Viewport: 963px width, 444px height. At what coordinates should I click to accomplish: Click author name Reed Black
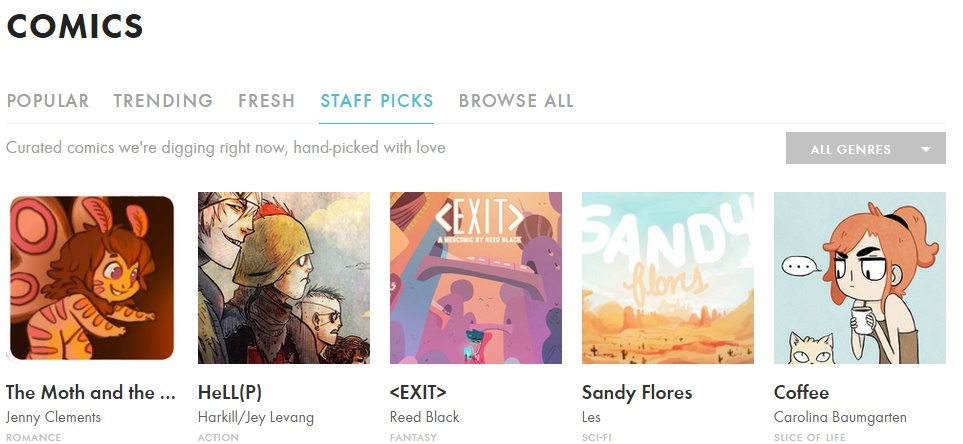pyautogui.click(x=424, y=418)
